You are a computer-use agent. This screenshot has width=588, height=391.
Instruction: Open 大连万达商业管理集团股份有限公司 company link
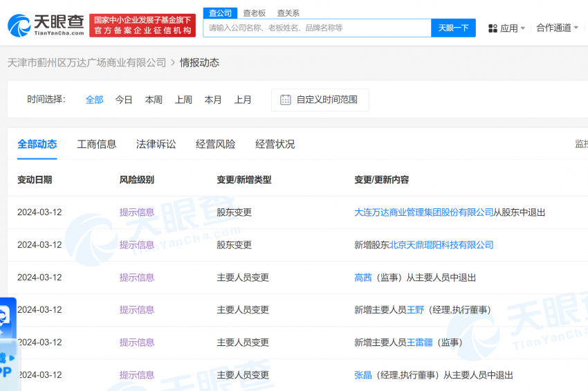tap(424, 212)
